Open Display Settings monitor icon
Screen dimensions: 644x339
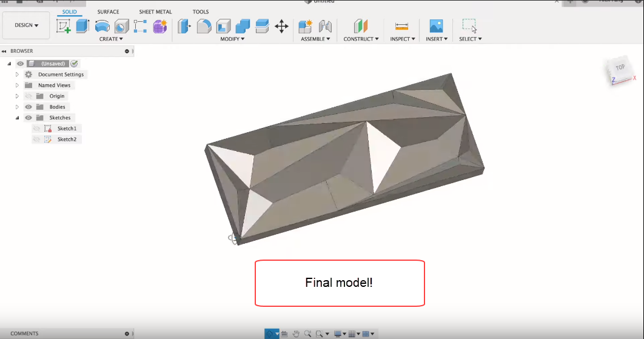(338, 334)
